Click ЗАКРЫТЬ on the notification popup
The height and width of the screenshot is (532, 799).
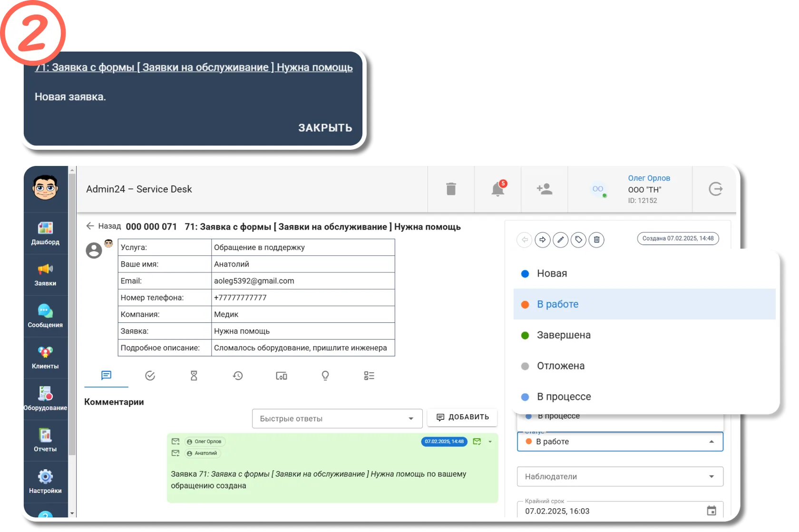click(x=325, y=128)
